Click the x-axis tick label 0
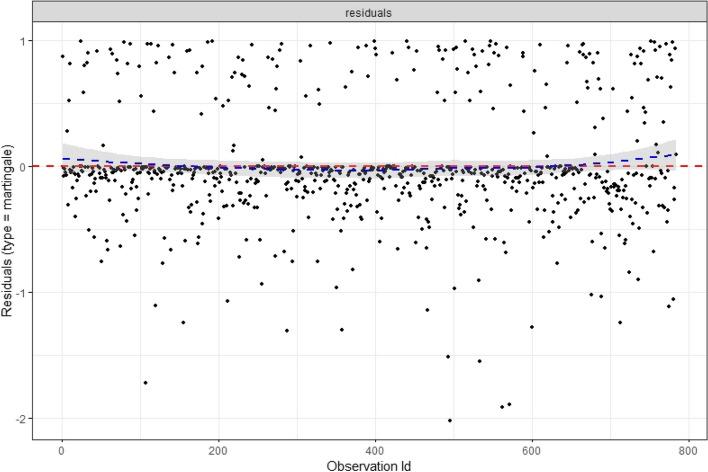The image size is (708, 472). click(x=62, y=449)
